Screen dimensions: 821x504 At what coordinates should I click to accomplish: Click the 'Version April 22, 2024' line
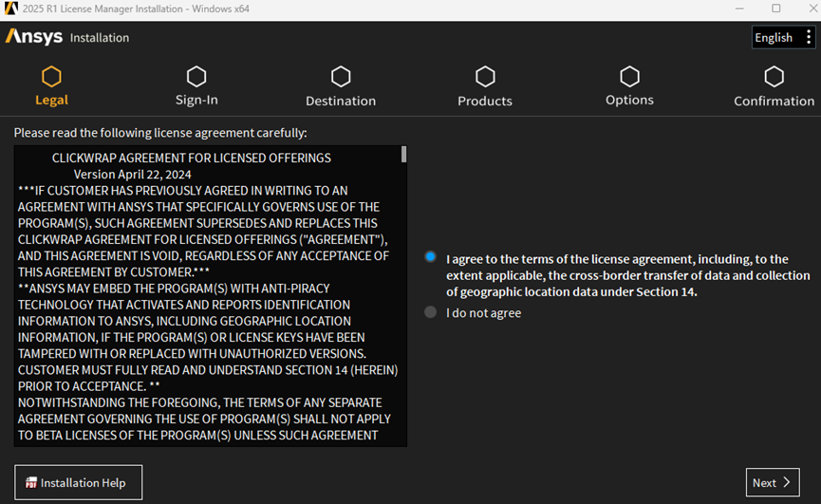(x=133, y=175)
